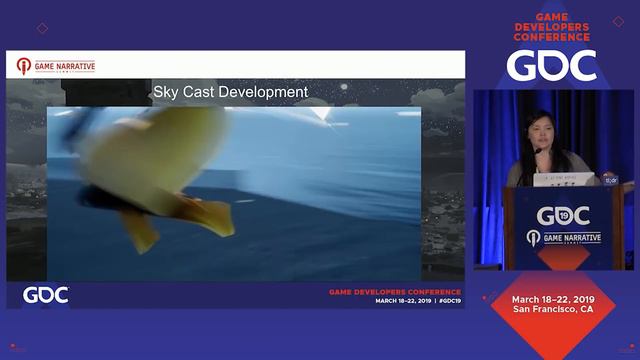Click the 'Sky Cast Development' slide title
Viewport: 640px width, 360px height.
click(x=231, y=92)
